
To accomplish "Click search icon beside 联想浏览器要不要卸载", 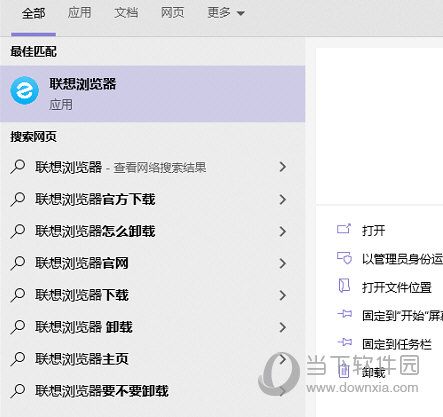I will pos(18,391).
